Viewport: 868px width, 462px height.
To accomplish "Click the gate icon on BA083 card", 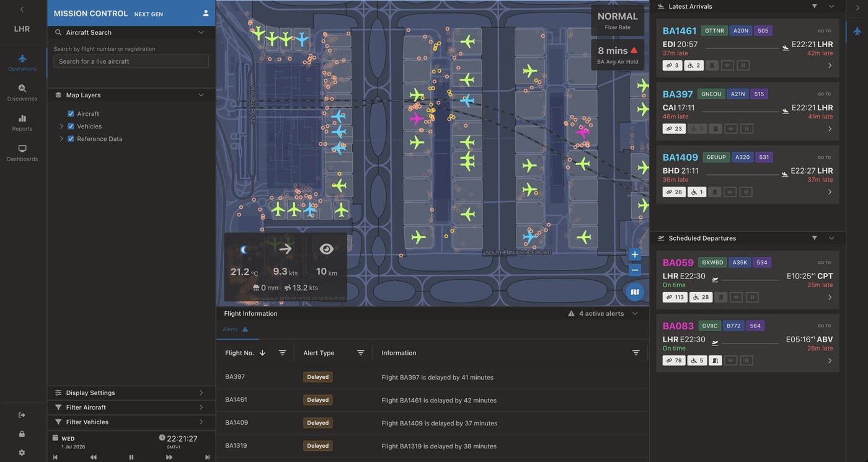I will click(715, 360).
